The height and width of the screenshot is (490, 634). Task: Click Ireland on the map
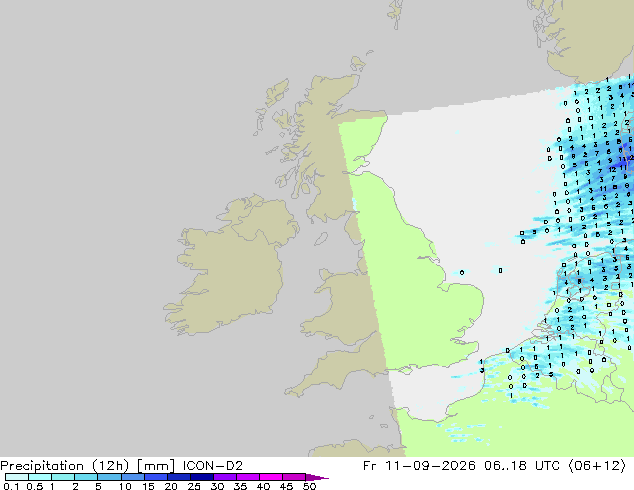[x=230, y=267]
